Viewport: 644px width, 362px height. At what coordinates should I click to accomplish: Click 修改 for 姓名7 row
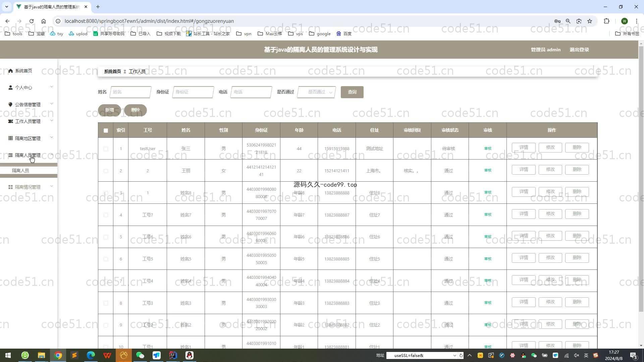[x=550, y=214]
